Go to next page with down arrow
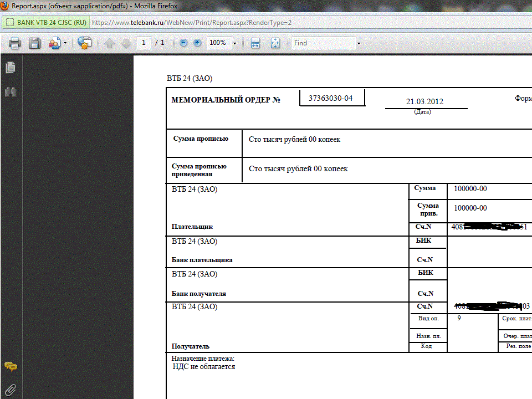532x399 pixels. tap(126, 43)
